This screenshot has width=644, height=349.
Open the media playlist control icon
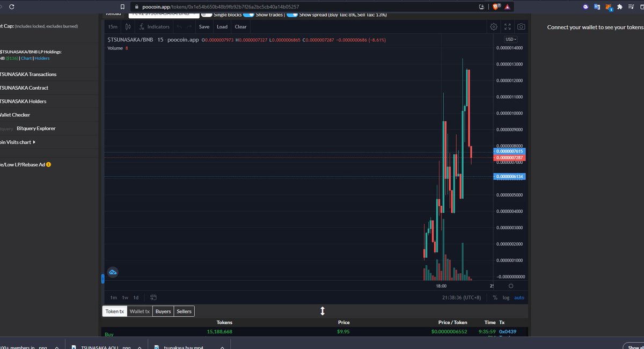click(631, 6)
